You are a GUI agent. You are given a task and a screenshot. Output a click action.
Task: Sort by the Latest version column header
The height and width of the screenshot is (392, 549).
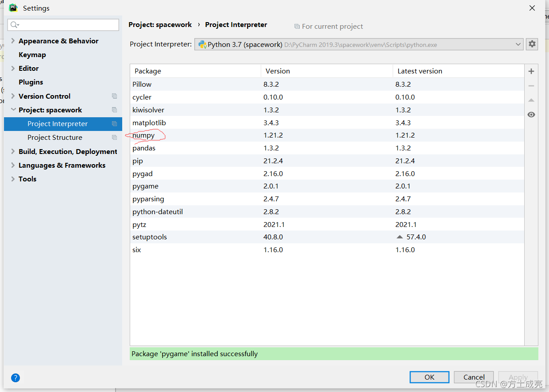419,71
